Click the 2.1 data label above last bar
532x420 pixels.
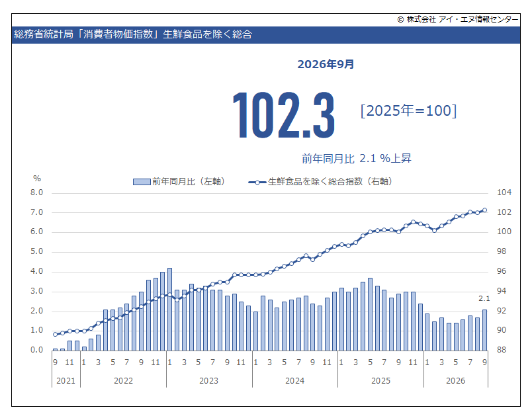point(484,298)
